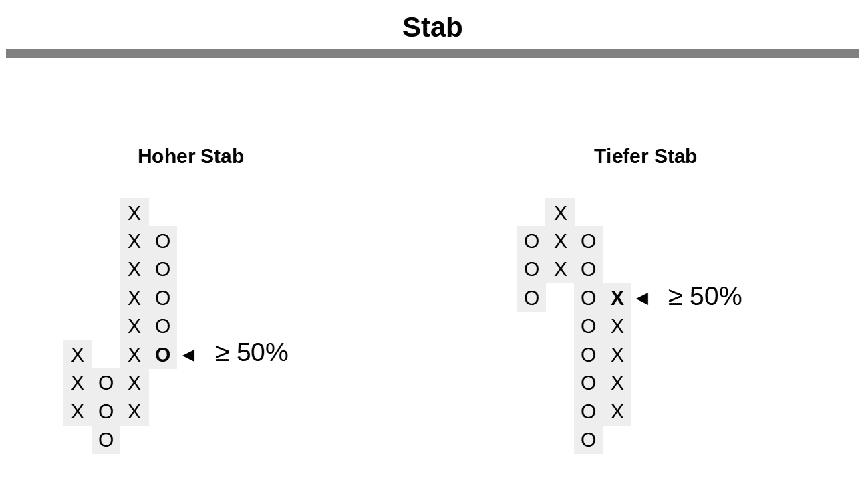
Task: Click the arrow marker beside the bold O
Action: coord(188,355)
